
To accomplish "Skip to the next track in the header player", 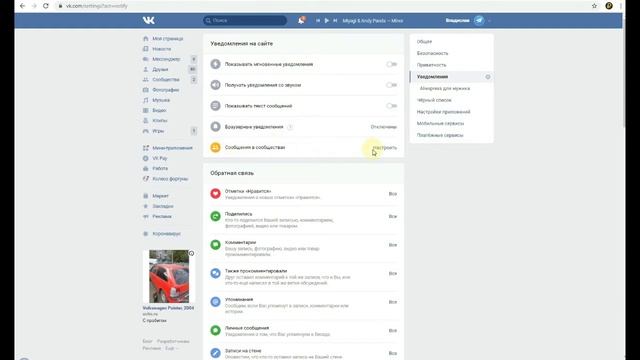I will coord(335,20).
